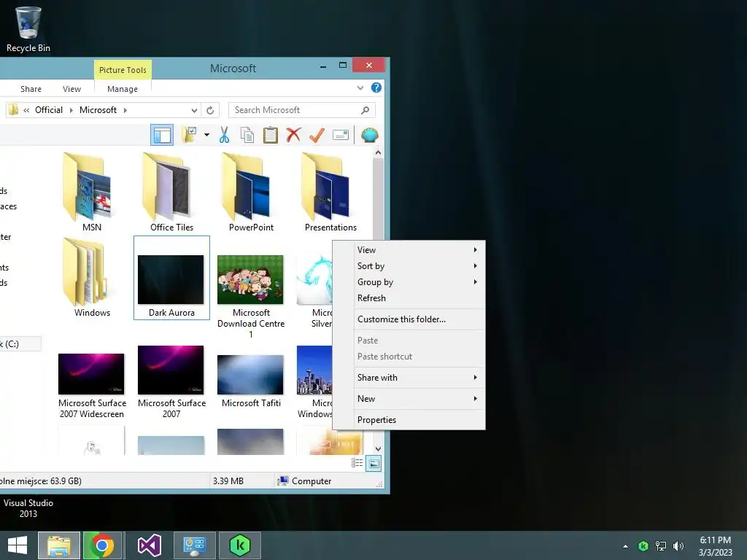Switch to large thumbnails view icon
The image size is (747, 560).
(x=373, y=463)
